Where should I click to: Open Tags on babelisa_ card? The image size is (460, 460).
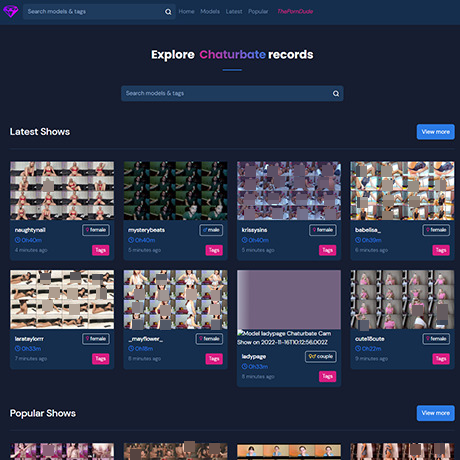tap(441, 250)
